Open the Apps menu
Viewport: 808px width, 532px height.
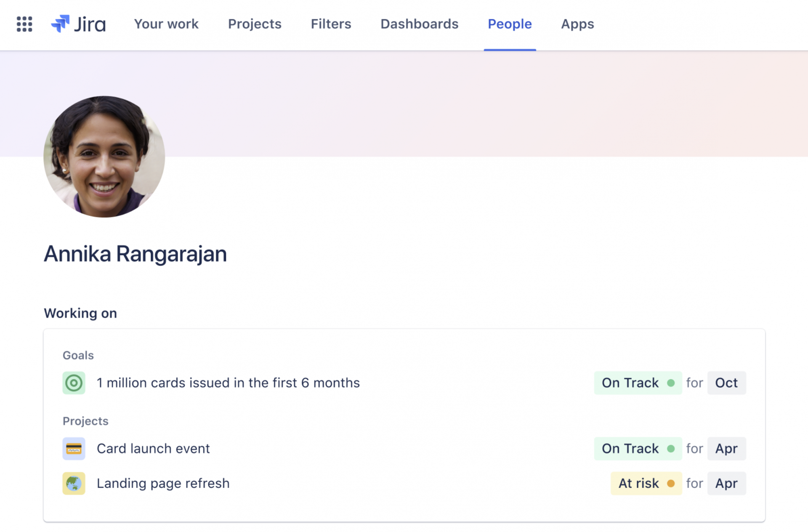pos(577,24)
